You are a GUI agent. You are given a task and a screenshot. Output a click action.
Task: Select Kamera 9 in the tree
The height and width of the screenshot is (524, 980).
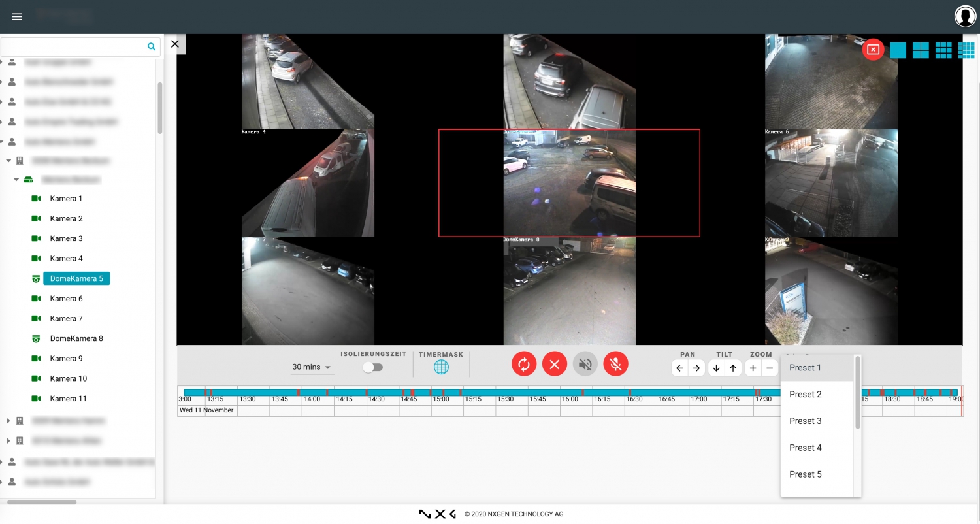(66, 359)
